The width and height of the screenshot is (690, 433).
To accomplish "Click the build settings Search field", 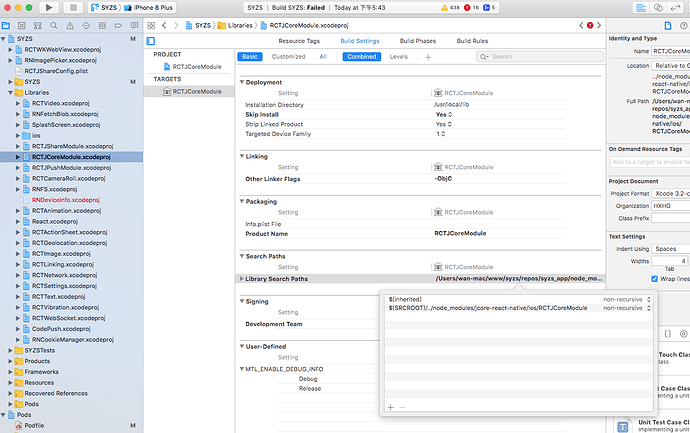I will click(x=540, y=57).
